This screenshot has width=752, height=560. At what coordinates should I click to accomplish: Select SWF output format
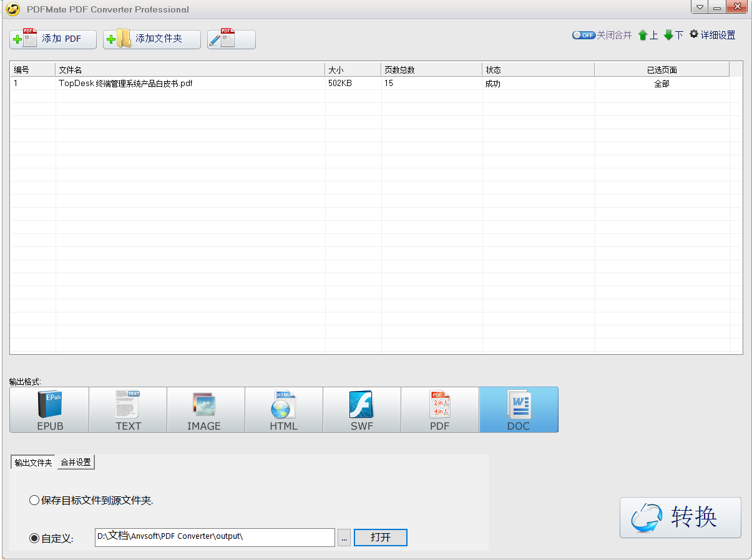[x=362, y=410]
